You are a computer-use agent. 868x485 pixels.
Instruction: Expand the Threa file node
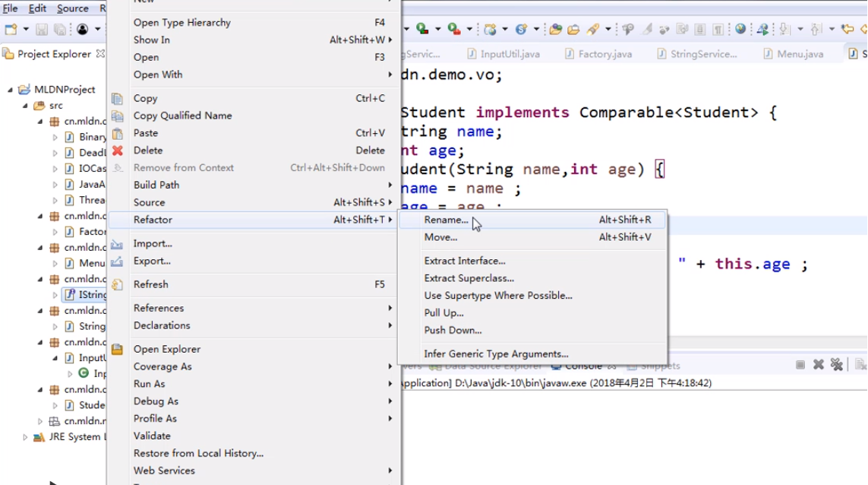55,200
